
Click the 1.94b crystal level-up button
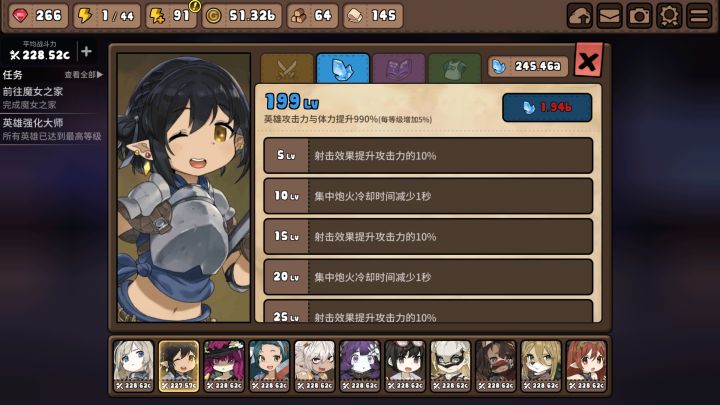pyautogui.click(x=547, y=107)
